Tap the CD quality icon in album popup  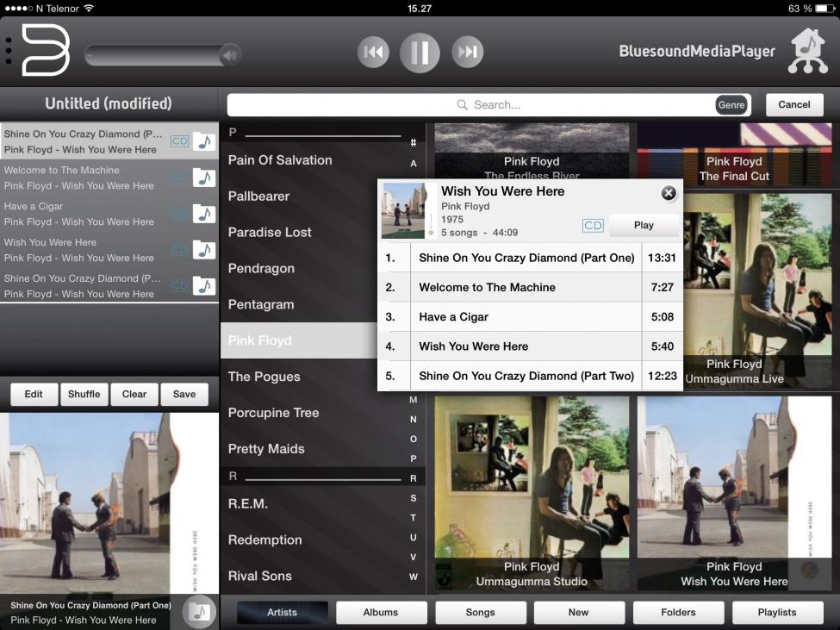(593, 226)
